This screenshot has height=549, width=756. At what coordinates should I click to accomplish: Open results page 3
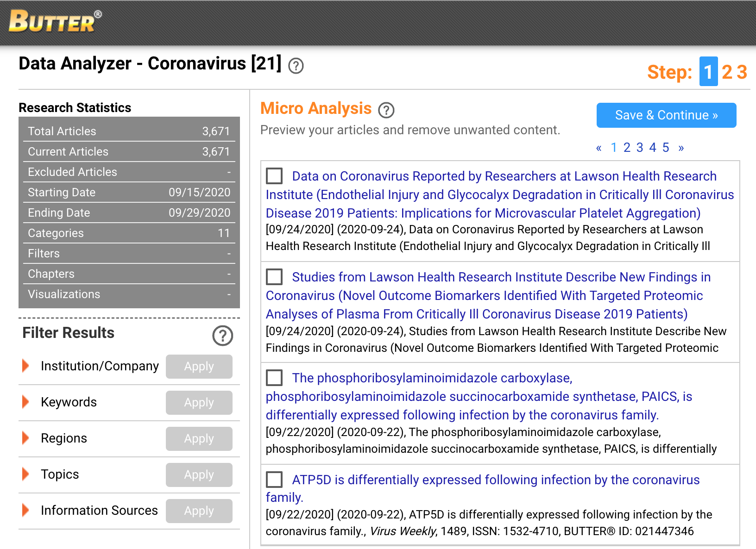pyautogui.click(x=640, y=147)
